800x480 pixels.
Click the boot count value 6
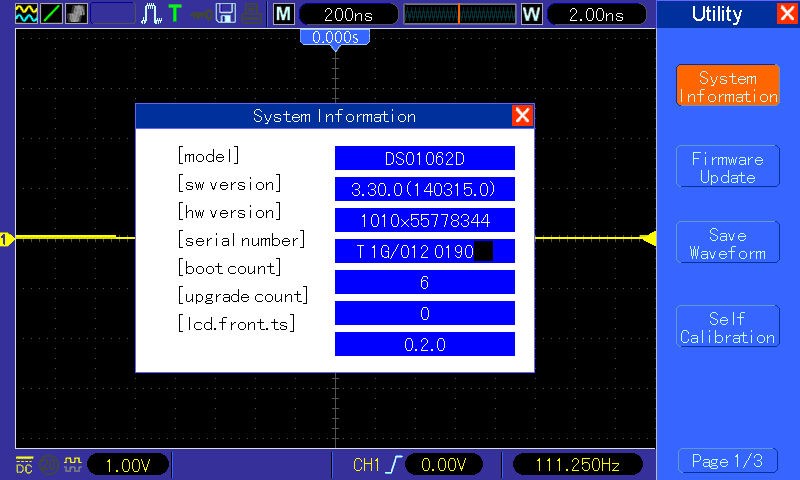[424, 282]
